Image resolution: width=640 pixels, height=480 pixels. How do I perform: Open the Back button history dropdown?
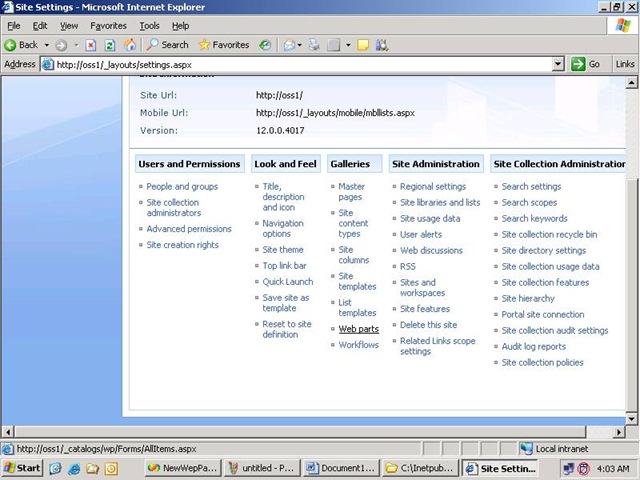click(47, 45)
